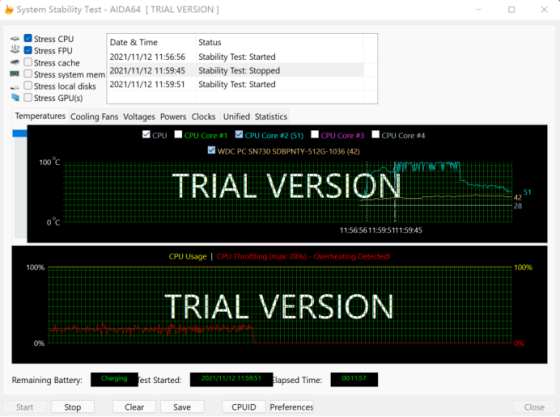Click the CPU chip icon beside Stress CPU
This screenshot has width=560, height=417.
15,39
